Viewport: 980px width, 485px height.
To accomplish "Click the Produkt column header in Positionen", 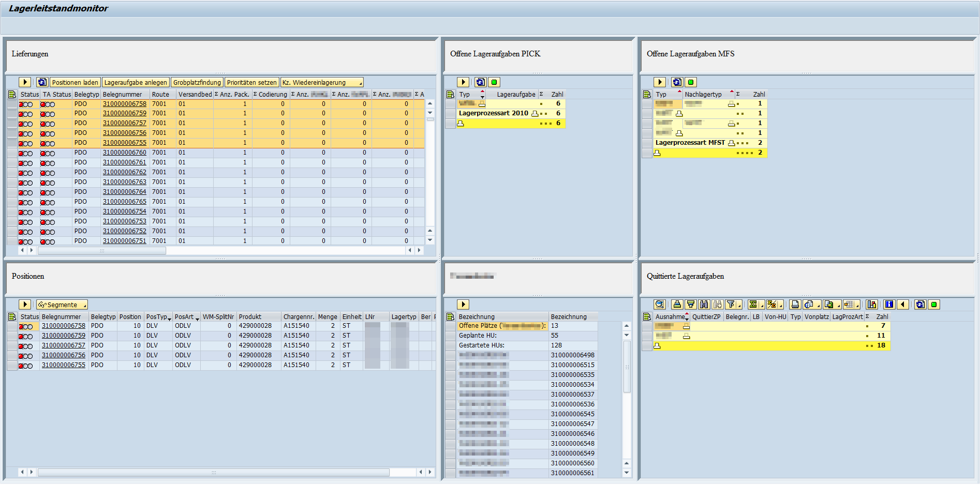I will point(250,317).
